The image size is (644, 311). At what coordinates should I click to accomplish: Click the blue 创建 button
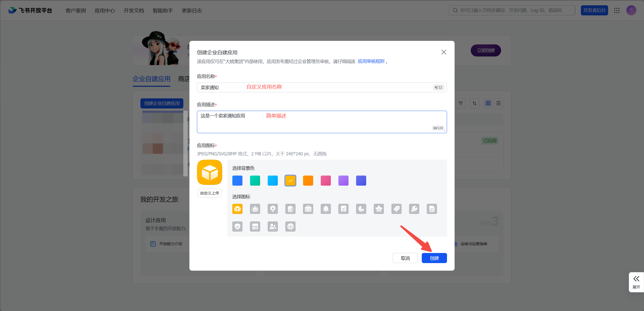tap(434, 258)
